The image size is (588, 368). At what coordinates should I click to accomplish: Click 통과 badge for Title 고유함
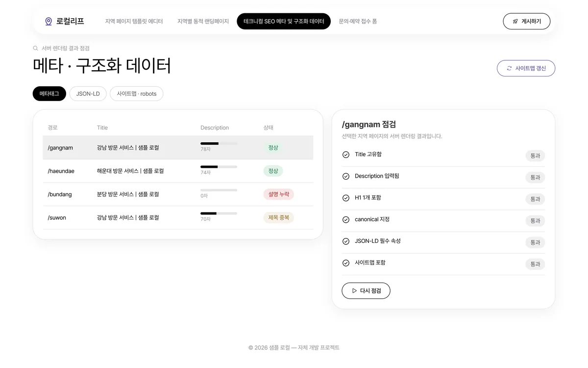[x=535, y=156]
